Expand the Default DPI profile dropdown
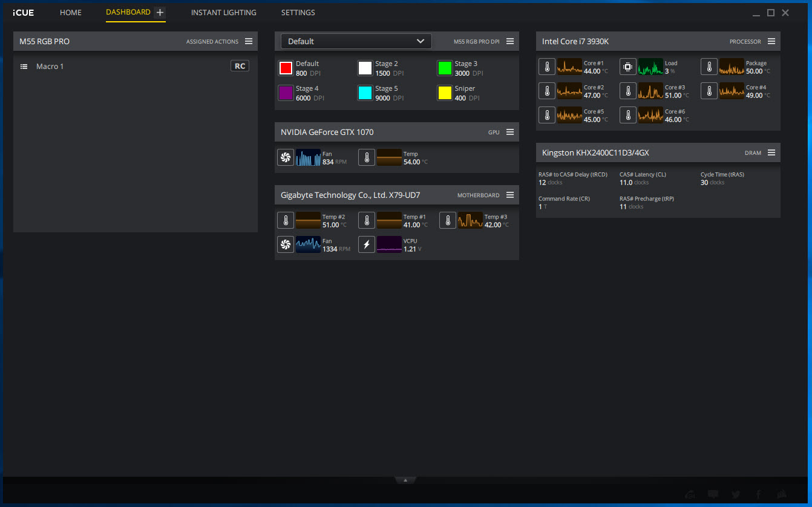Viewport: 812px width, 507px height. 356,41
